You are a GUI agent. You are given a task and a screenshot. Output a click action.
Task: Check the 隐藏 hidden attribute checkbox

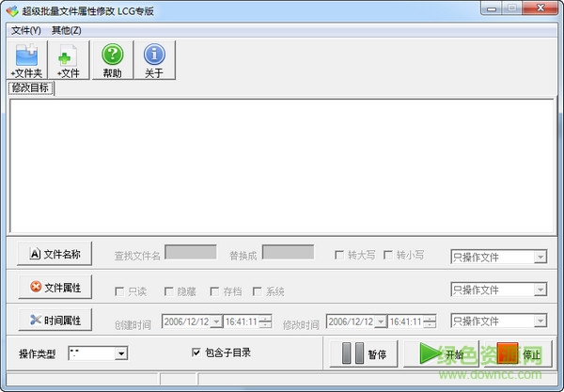(x=169, y=291)
